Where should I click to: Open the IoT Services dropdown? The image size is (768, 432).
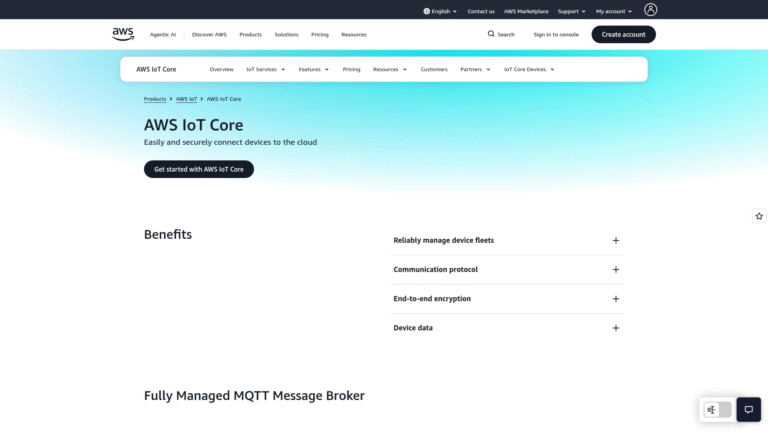[265, 70]
